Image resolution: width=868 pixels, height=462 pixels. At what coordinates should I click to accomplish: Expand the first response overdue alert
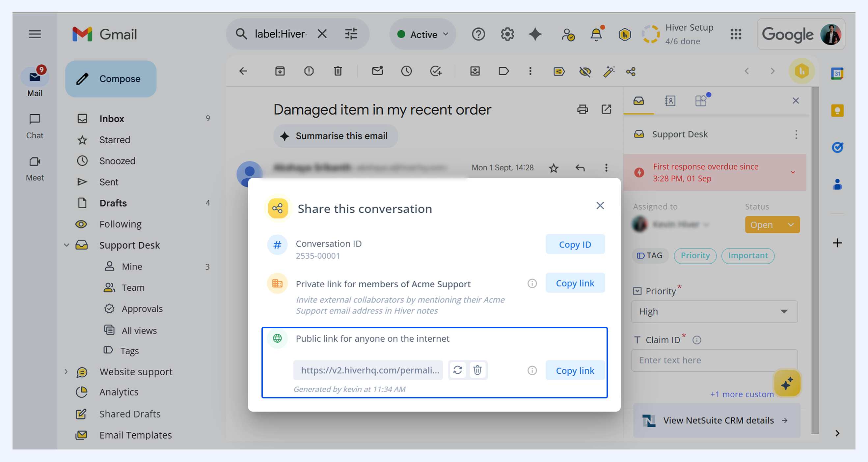pos(793,172)
